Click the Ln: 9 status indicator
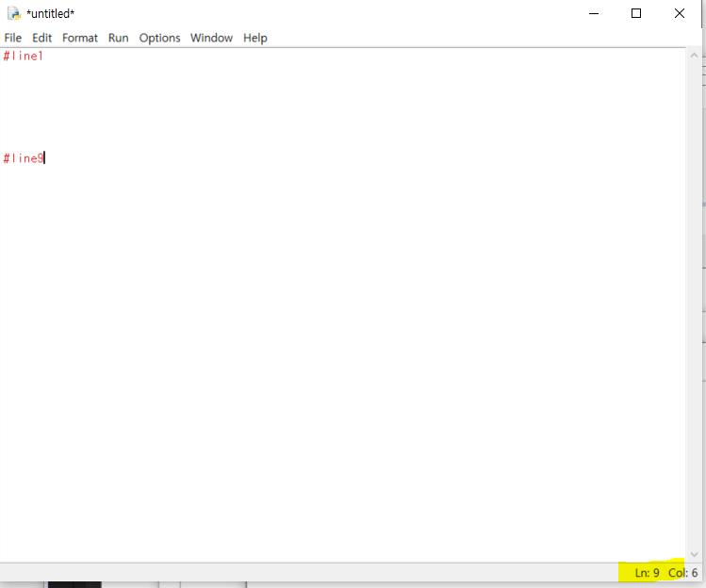This screenshot has height=588, width=706. tap(647, 573)
